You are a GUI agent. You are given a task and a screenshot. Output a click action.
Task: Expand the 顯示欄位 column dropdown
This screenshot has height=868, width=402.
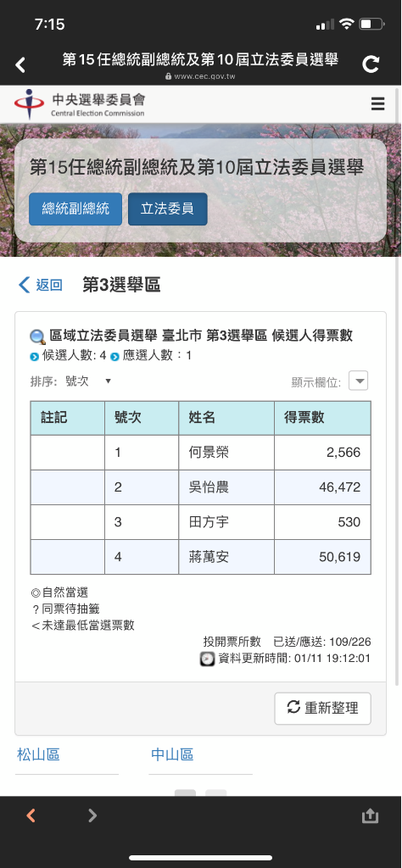pyautogui.click(x=358, y=381)
